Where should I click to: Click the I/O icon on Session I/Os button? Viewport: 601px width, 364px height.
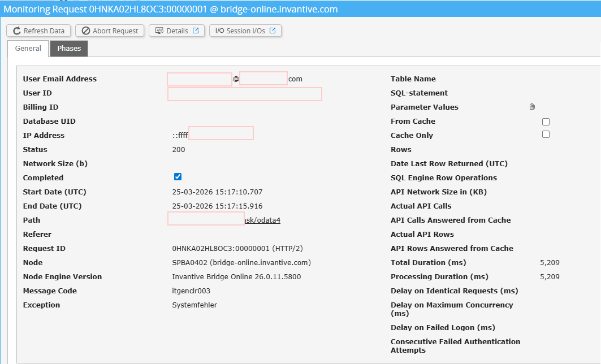[219, 31]
